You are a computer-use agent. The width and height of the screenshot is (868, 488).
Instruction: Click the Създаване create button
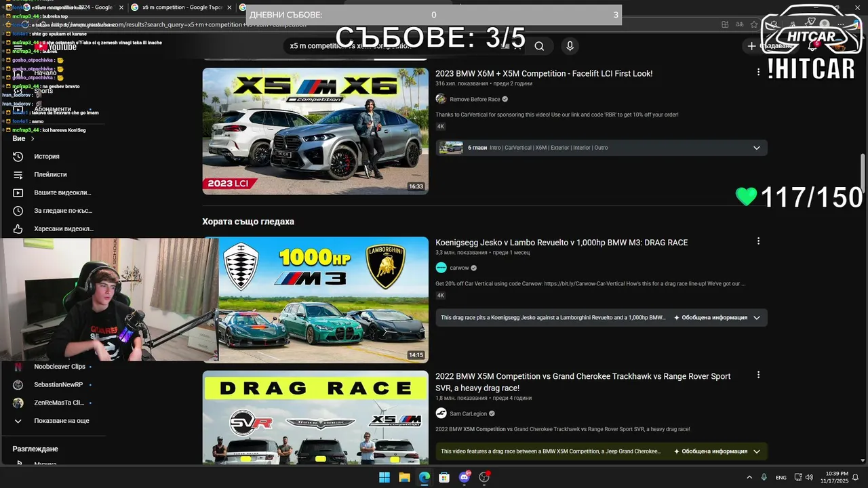[x=770, y=46]
